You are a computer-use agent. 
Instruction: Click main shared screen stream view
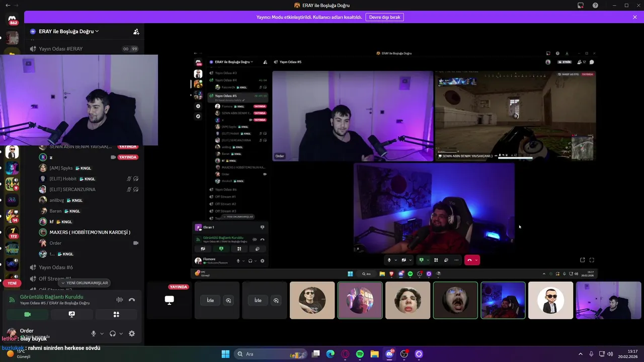coord(395,164)
